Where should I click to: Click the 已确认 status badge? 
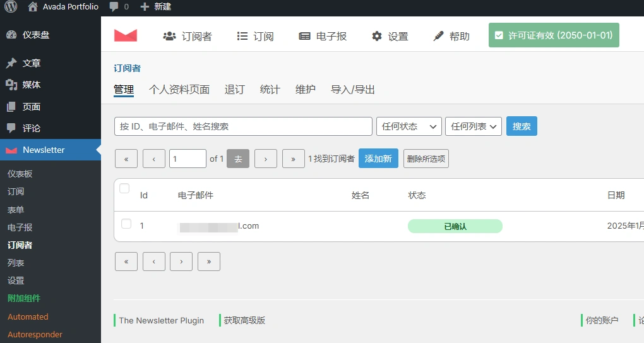(455, 226)
